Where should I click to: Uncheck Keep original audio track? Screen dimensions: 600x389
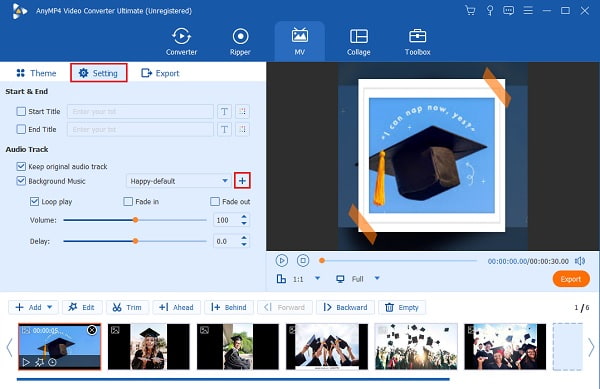click(21, 166)
